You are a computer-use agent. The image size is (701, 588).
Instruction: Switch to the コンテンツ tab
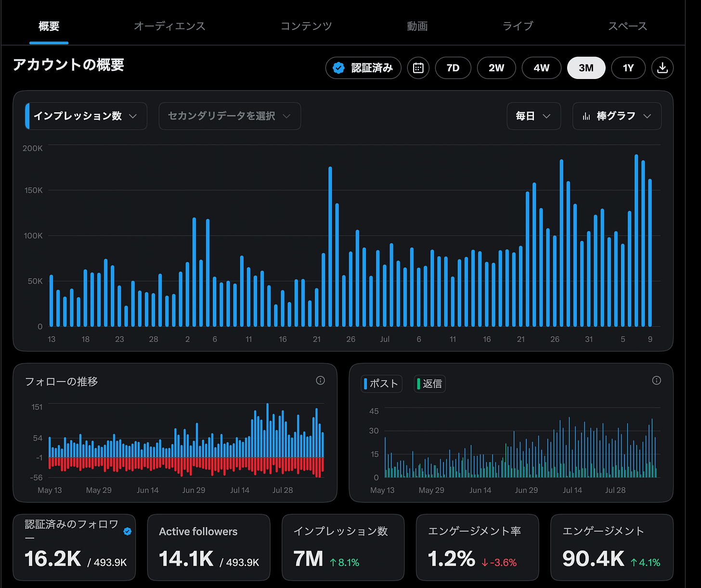point(306,26)
